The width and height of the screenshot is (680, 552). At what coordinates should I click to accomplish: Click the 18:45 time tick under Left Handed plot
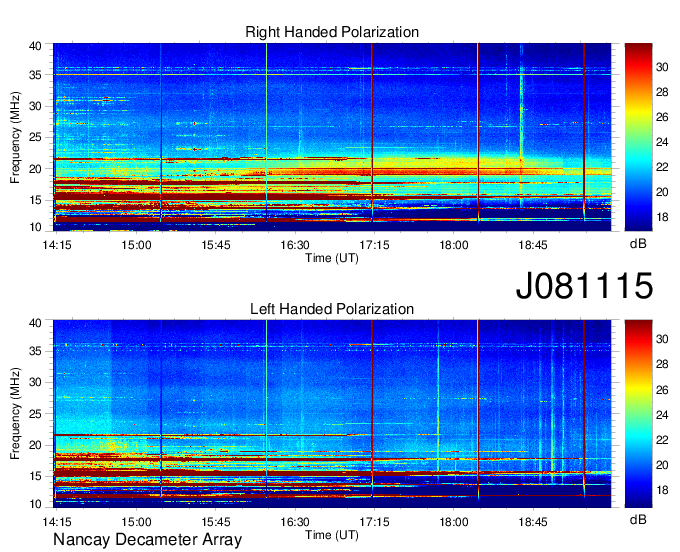click(x=533, y=522)
